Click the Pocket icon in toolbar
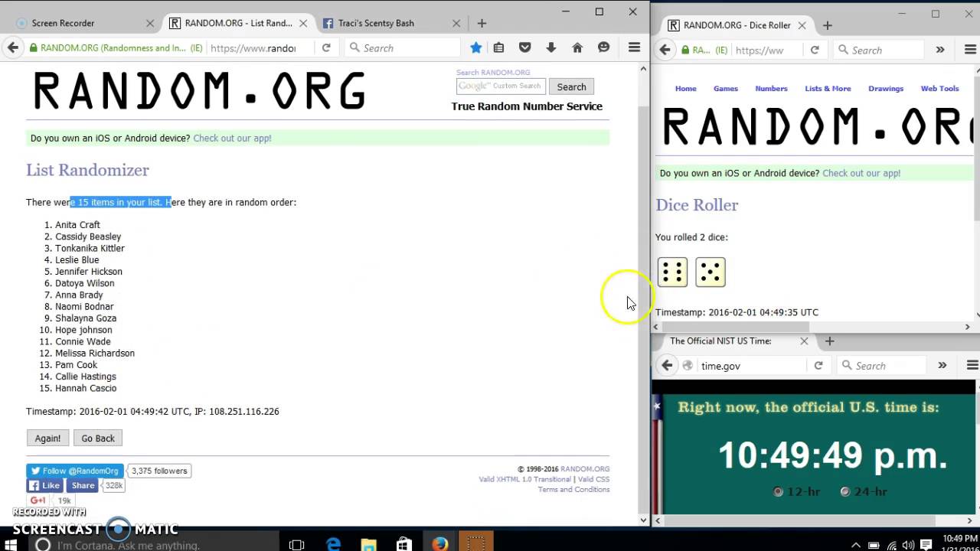 (524, 47)
